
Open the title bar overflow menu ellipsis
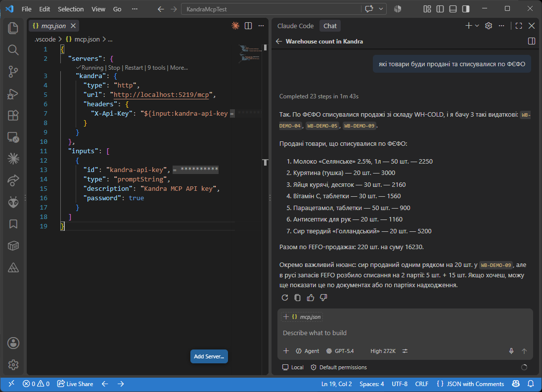(135, 9)
